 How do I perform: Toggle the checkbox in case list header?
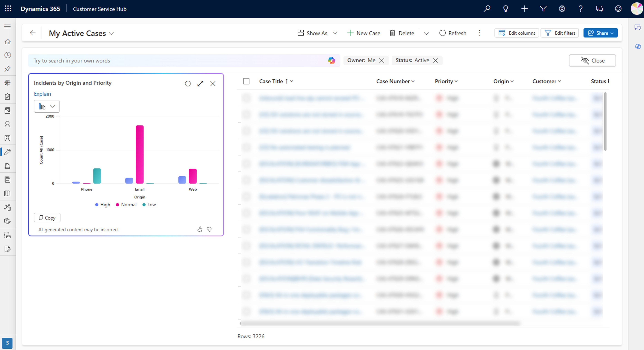[x=246, y=81]
